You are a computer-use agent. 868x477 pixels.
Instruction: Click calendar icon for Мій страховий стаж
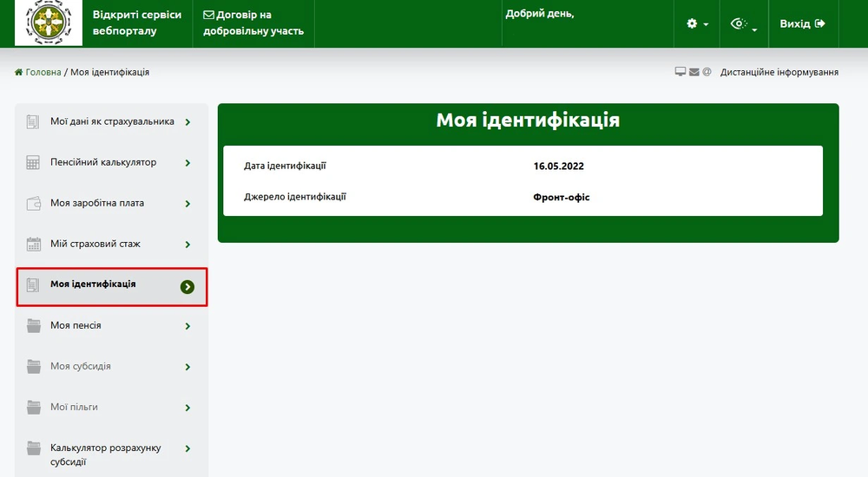click(x=34, y=245)
